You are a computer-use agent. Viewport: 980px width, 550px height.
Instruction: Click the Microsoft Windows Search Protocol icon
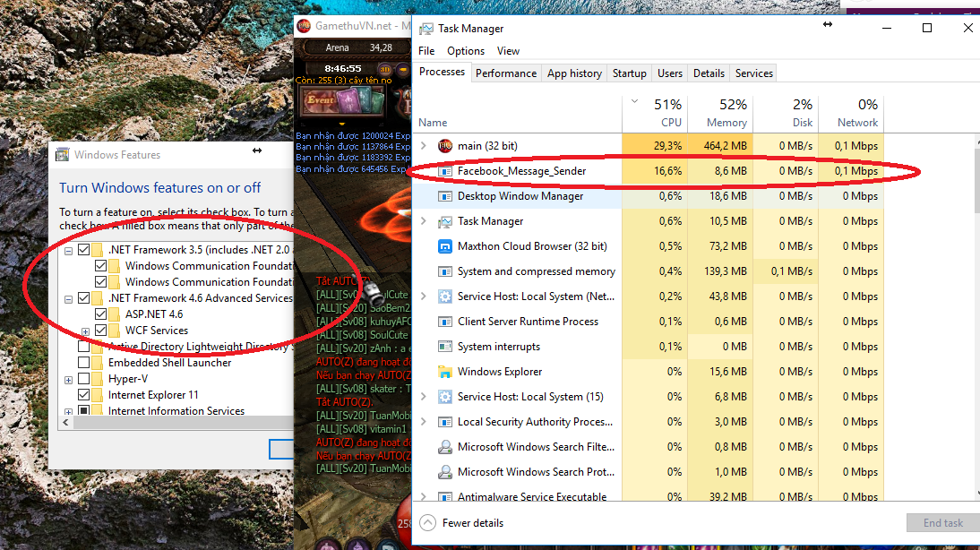pyautogui.click(x=445, y=472)
